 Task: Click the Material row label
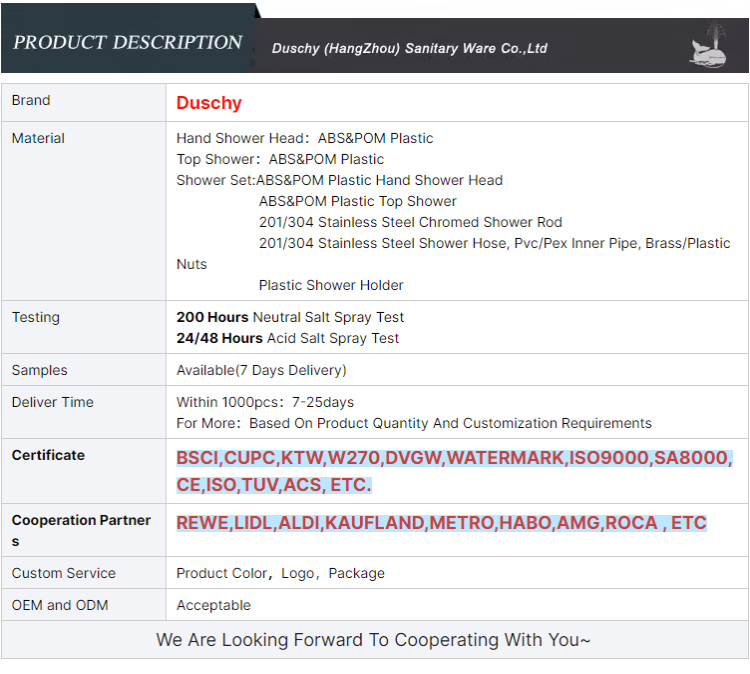(x=38, y=138)
